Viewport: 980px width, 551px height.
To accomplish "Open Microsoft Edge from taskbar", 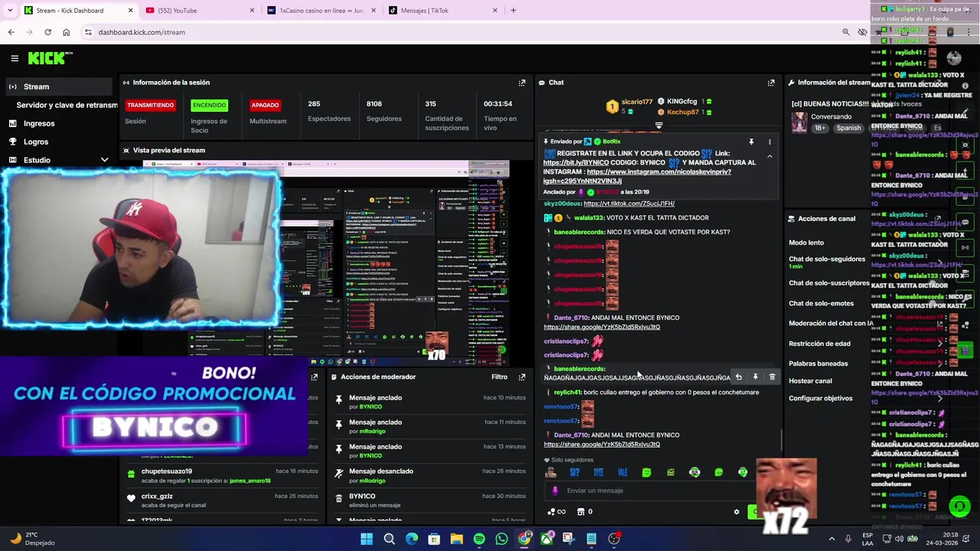I will (412, 539).
